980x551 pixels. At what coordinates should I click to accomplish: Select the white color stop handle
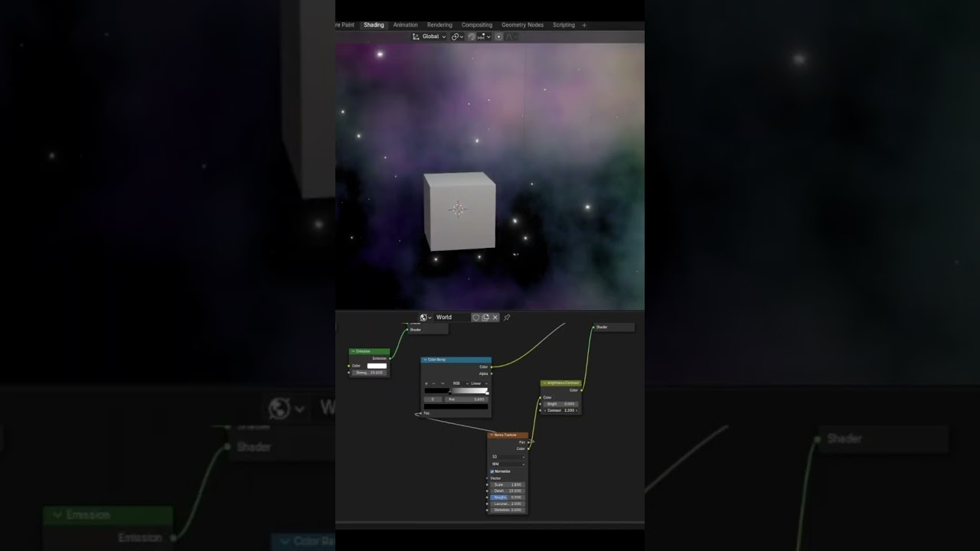(487, 393)
